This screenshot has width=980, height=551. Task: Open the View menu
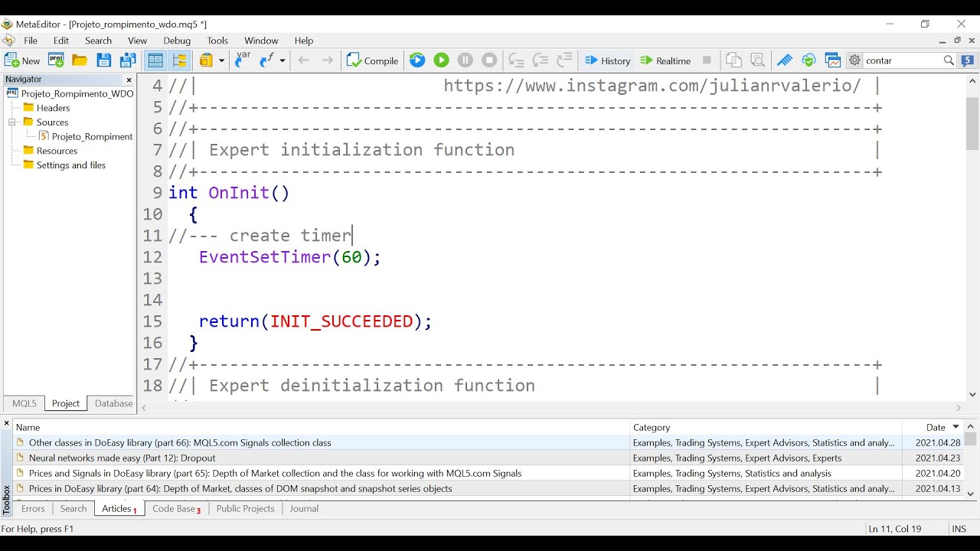[x=138, y=41]
